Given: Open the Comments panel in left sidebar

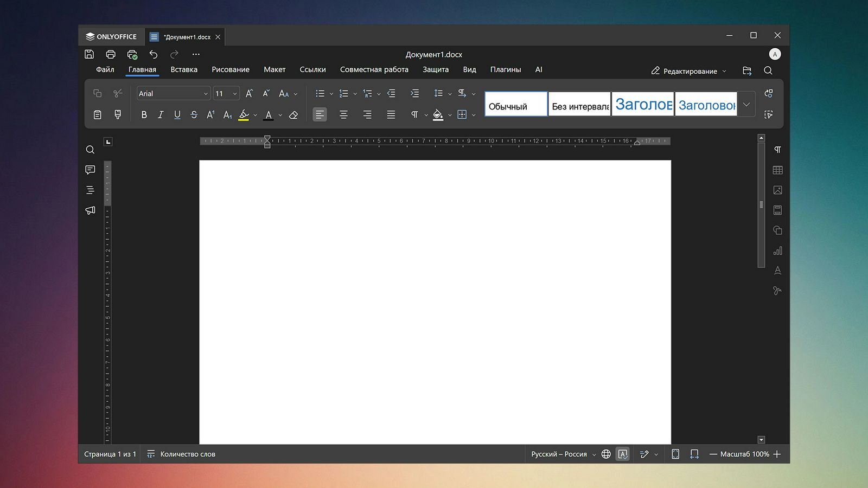Looking at the screenshot, I should coord(90,170).
